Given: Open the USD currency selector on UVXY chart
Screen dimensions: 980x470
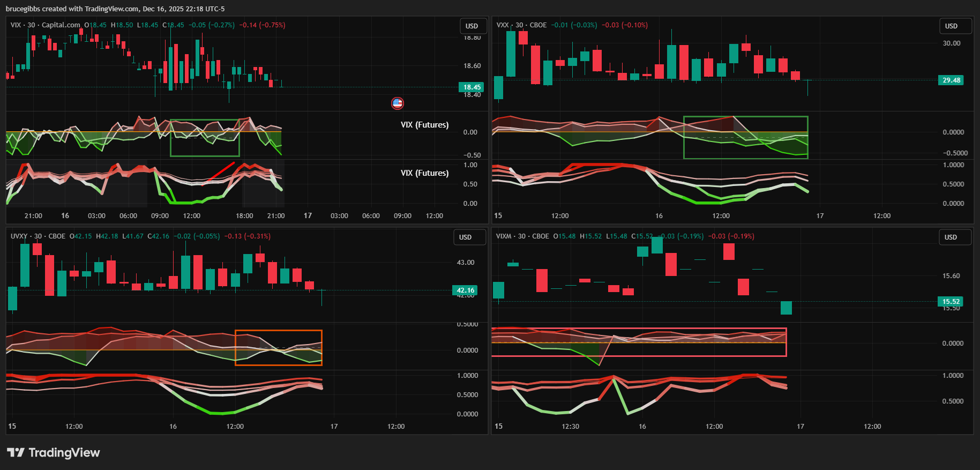Looking at the screenshot, I should coord(466,237).
